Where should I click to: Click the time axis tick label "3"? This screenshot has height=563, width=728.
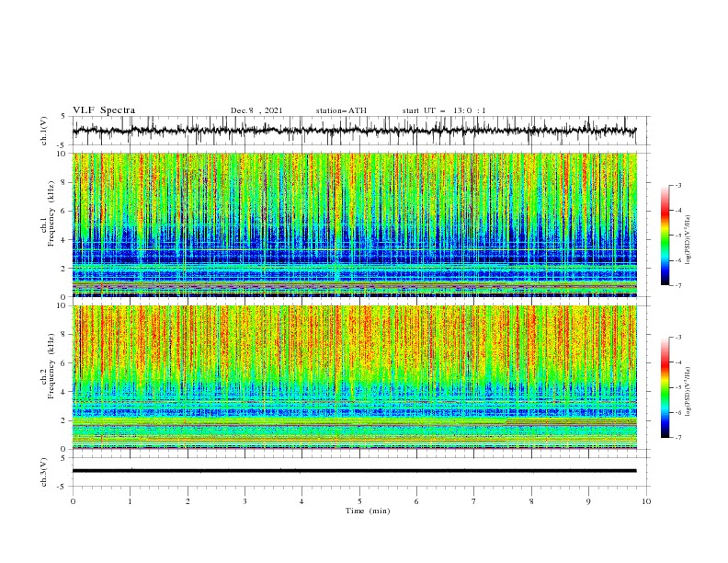coord(245,501)
